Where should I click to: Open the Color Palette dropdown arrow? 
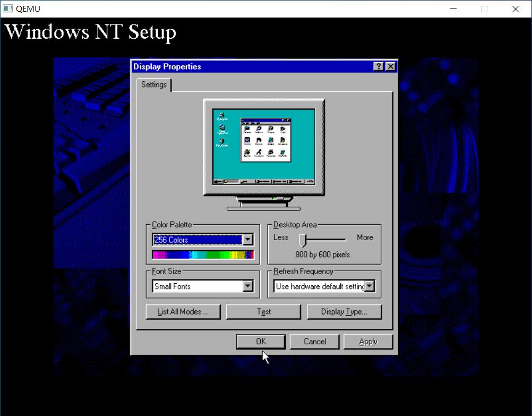(247, 240)
